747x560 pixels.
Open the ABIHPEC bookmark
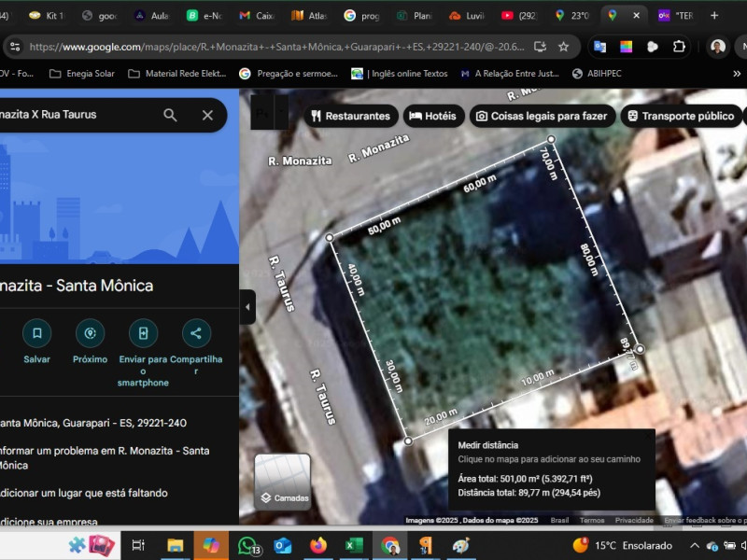(x=597, y=74)
